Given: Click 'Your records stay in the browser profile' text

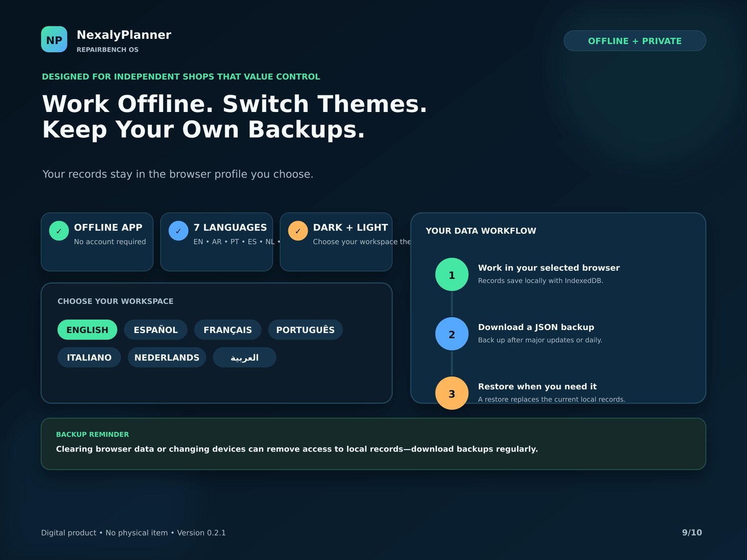Looking at the screenshot, I should (178, 174).
